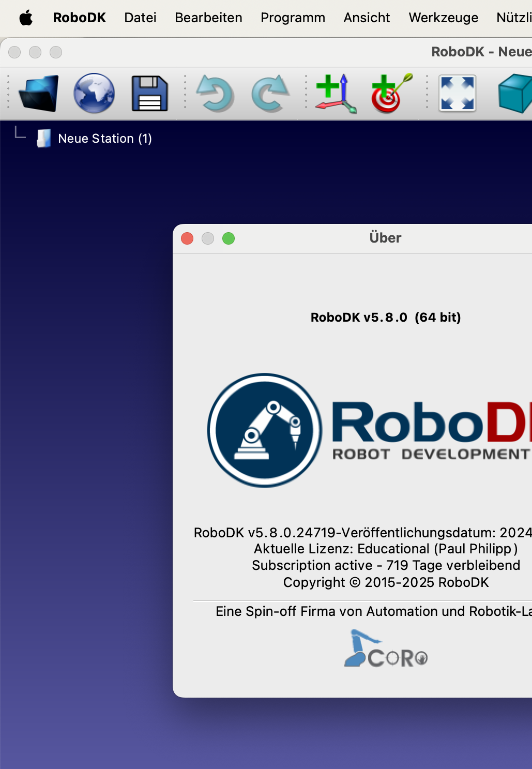Image resolution: width=532 pixels, height=769 pixels.
Task: Switch to isometric view cube icon
Action: click(515, 94)
